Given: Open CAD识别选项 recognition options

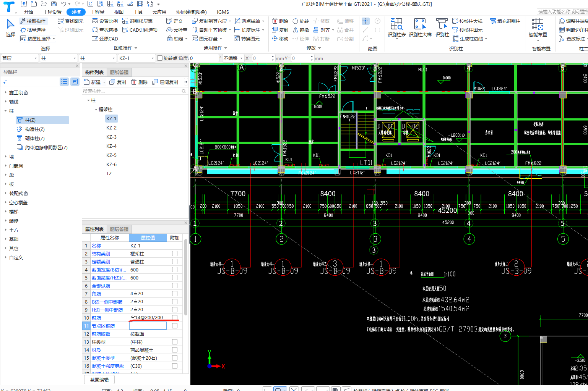Looking at the screenshot, I should (x=140, y=30).
